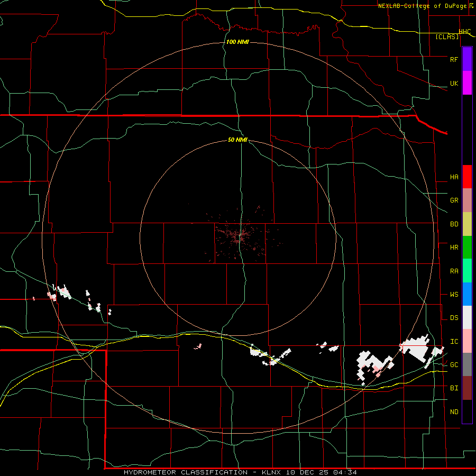Click the BI dark red legend swatch
The image size is (476, 476).
tap(467, 388)
